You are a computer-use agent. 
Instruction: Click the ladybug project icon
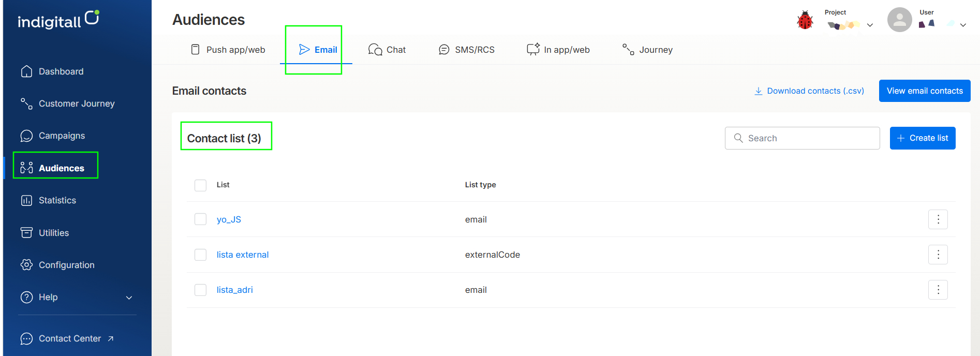[x=805, y=20]
